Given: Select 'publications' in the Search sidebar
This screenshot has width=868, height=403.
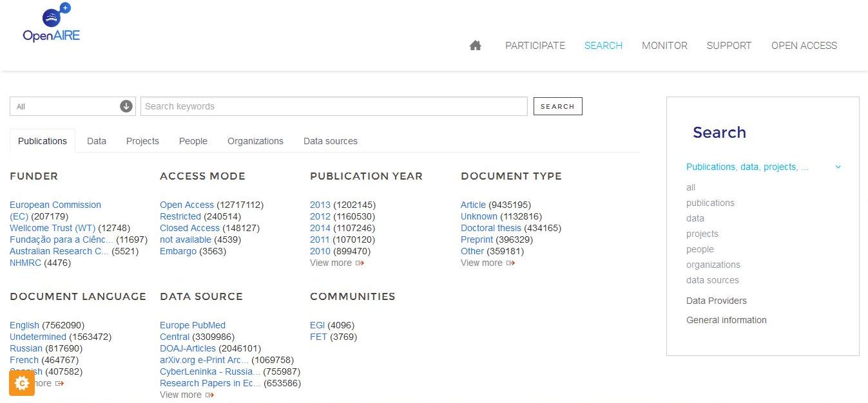Looking at the screenshot, I should [x=710, y=203].
